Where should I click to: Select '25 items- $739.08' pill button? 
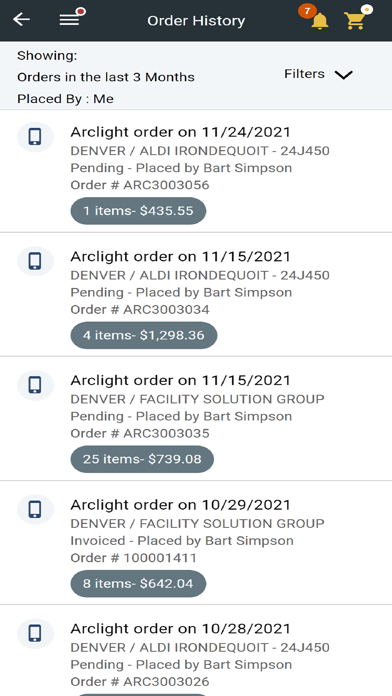tap(142, 459)
